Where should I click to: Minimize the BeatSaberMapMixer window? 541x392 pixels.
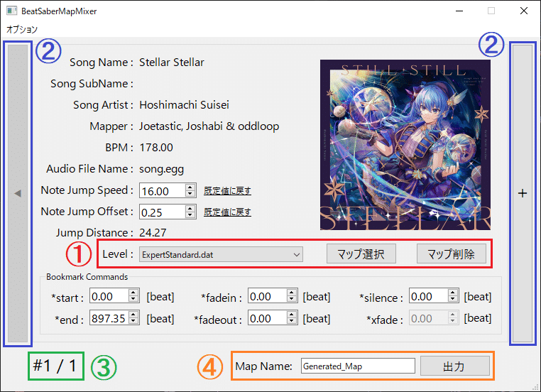pyautogui.click(x=459, y=11)
